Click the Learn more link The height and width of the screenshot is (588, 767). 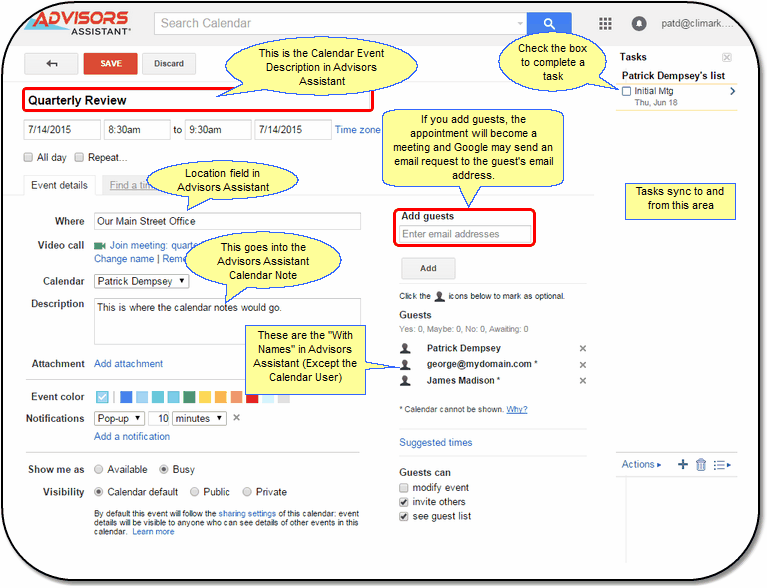point(153,531)
